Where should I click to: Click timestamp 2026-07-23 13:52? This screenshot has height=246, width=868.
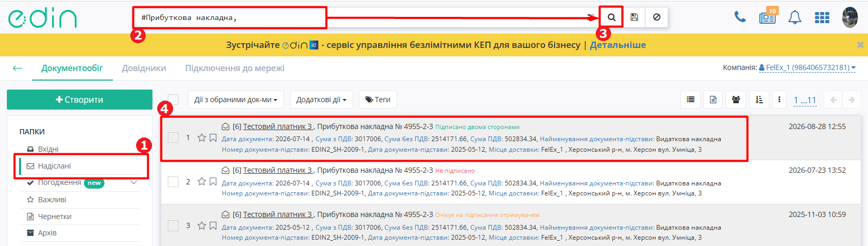[x=817, y=170]
